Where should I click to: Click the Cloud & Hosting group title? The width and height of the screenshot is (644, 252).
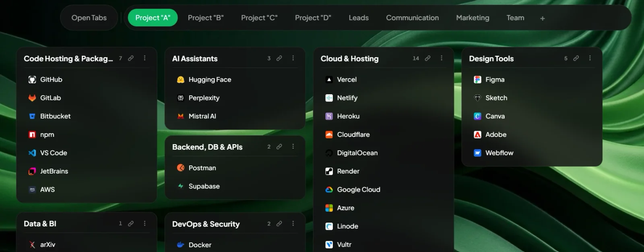tap(349, 59)
